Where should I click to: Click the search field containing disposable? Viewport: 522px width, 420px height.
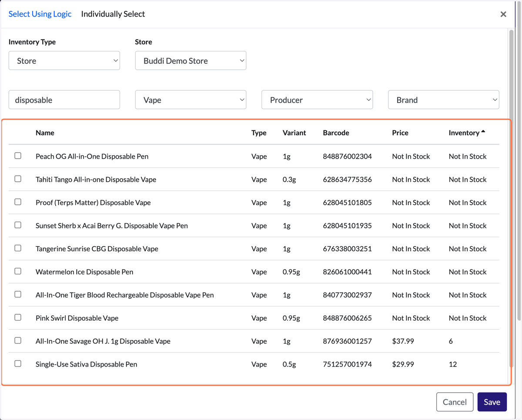(64, 100)
